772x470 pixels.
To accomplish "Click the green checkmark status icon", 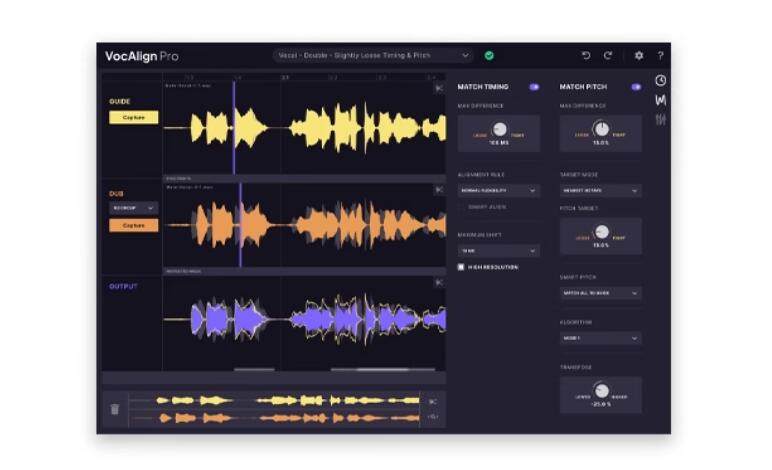I will pyautogui.click(x=489, y=55).
